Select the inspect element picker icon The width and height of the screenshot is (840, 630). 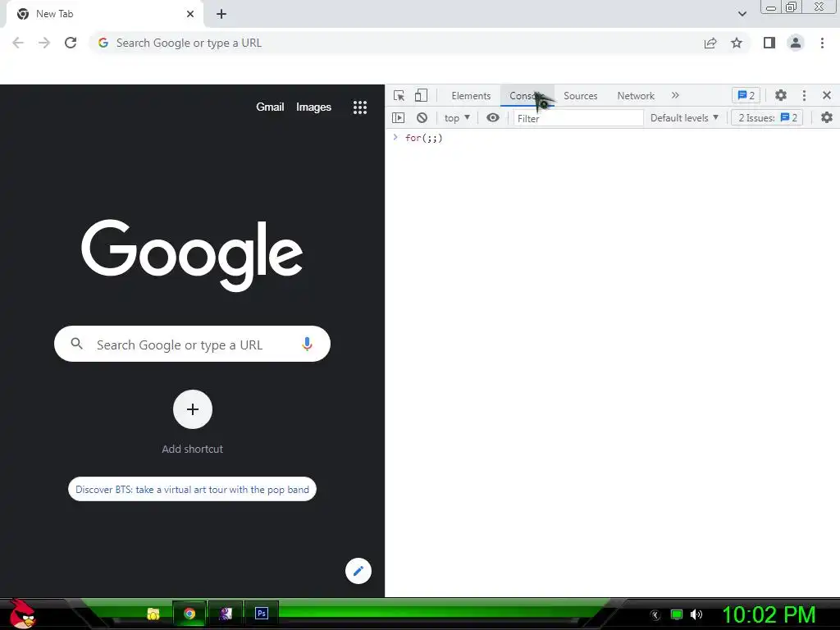[x=399, y=95]
